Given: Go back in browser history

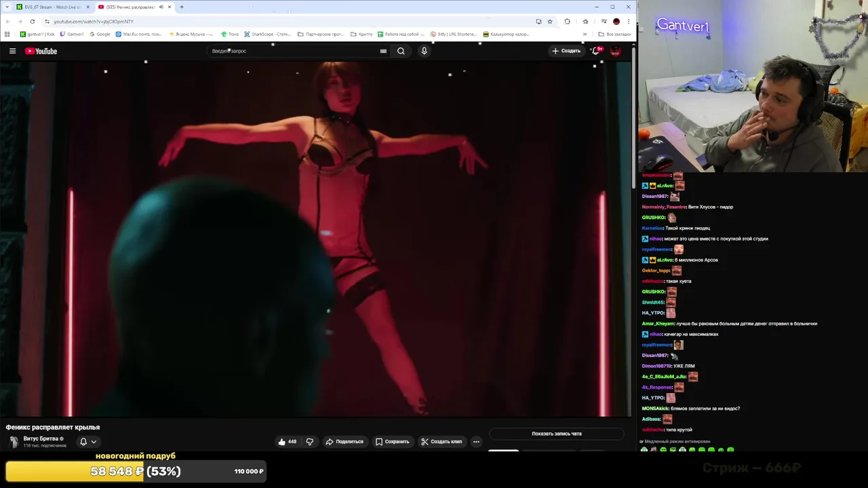Looking at the screenshot, I should (x=7, y=21).
